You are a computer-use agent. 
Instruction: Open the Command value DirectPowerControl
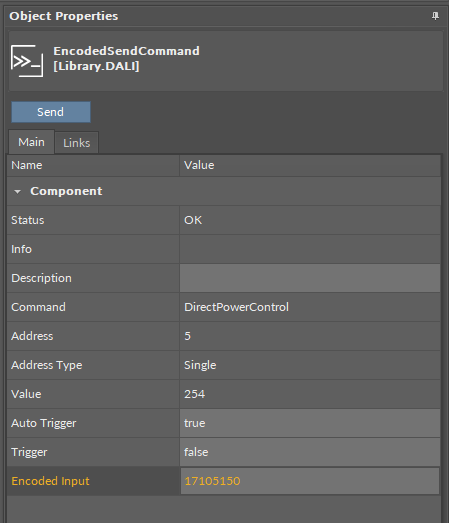(x=310, y=307)
